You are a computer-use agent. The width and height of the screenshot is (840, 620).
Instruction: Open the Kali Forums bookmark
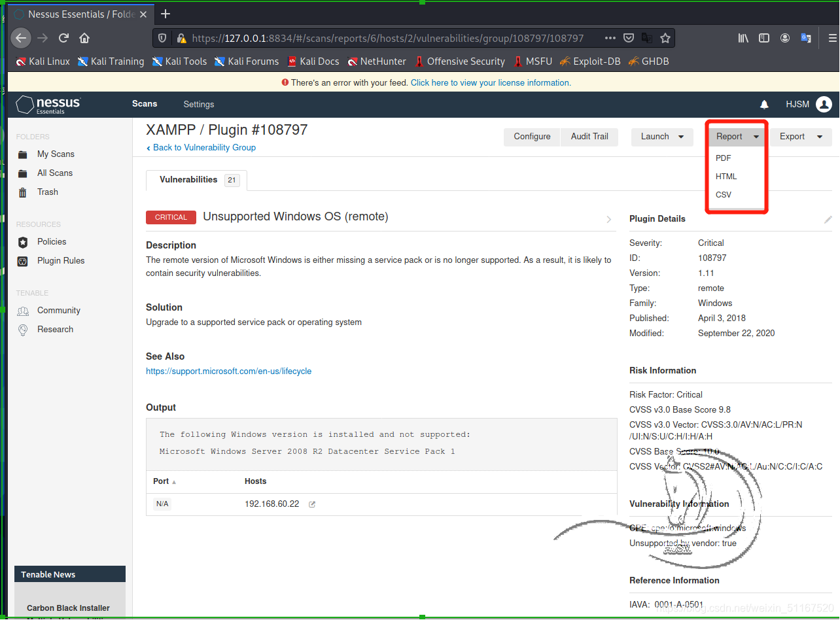(247, 61)
